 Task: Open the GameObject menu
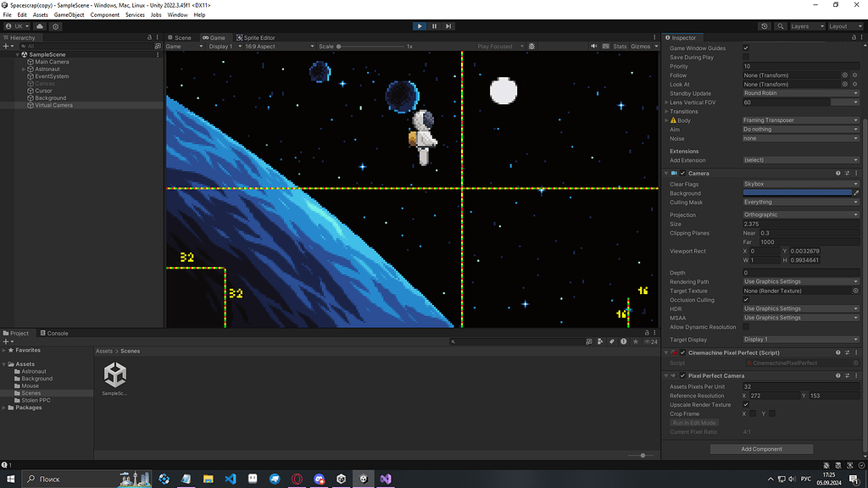68,14
